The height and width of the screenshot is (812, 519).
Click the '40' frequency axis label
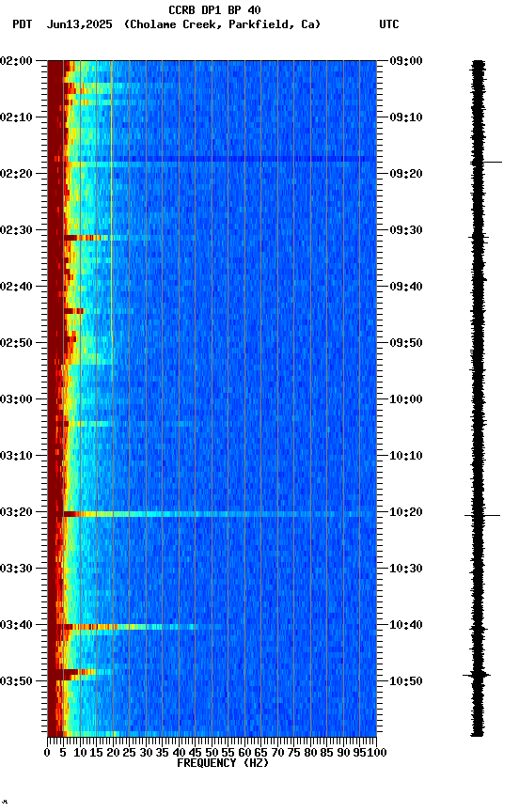pyautogui.click(x=179, y=754)
